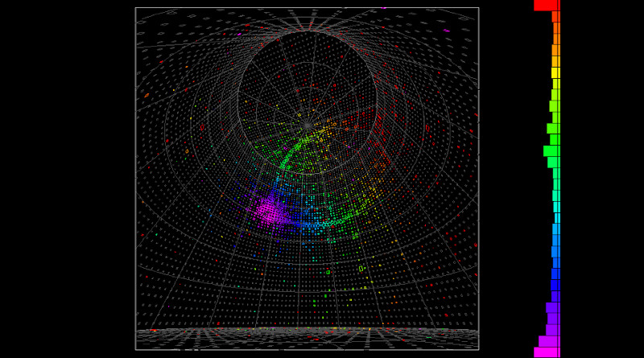
Task: Pick the widest green bar in color histogram
Action: 551,151
